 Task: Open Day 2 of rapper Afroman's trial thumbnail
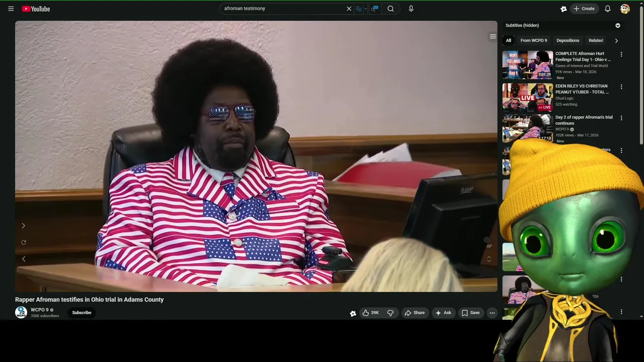click(x=527, y=128)
